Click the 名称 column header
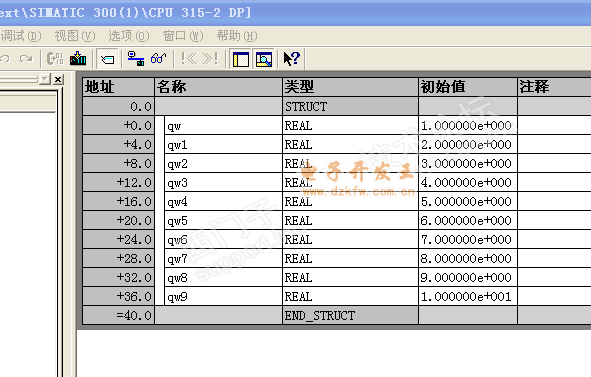This screenshot has width=591, height=377. pyautogui.click(x=219, y=87)
